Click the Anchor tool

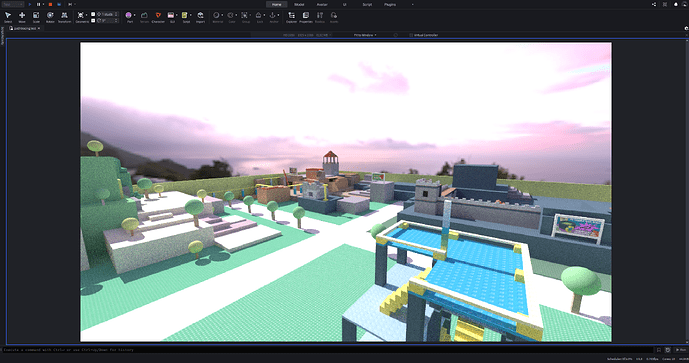[273, 17]
